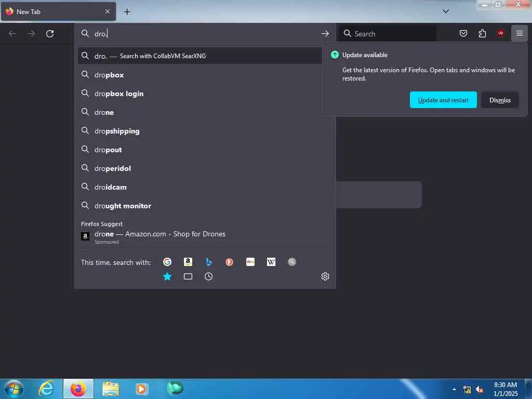
Task: Click the go arrow in the address bar
Action: 325,34
